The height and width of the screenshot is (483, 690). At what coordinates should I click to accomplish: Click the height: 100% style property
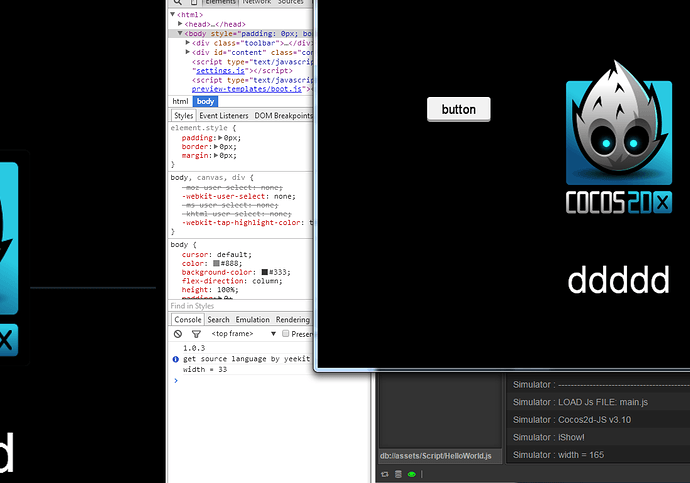pos(210,289)
